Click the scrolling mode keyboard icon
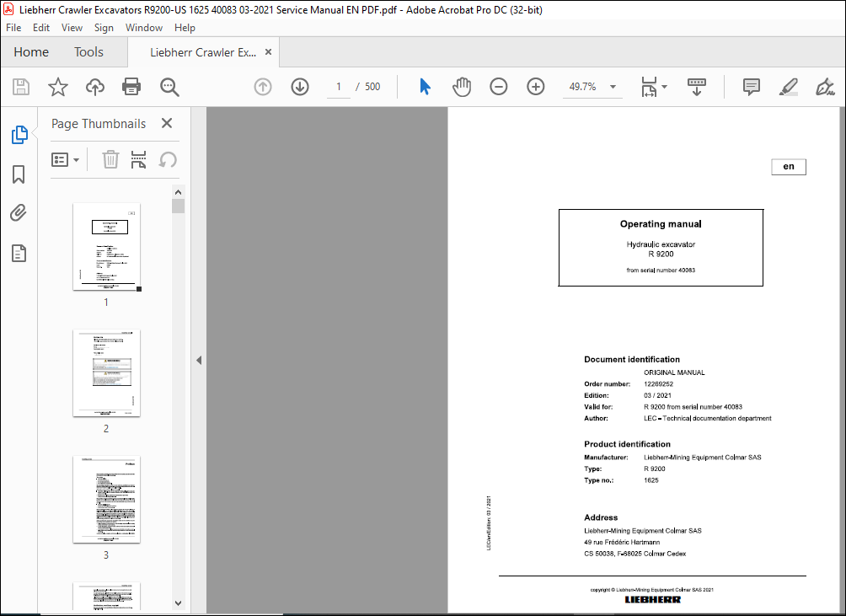846x616 pixels. pyautogui.click(x=697, y=87)
